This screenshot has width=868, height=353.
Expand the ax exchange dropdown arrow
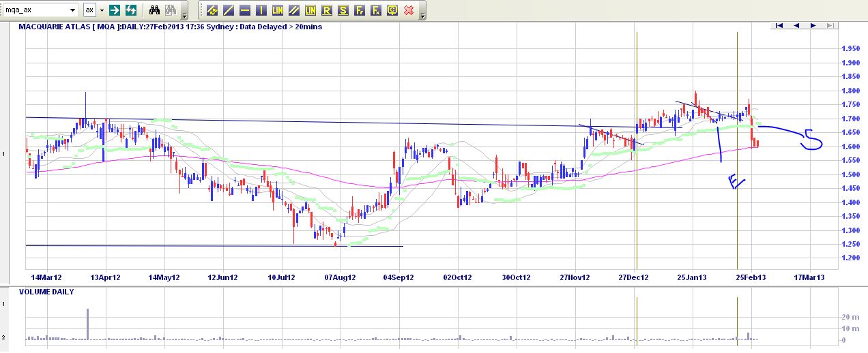coord(102,10)
